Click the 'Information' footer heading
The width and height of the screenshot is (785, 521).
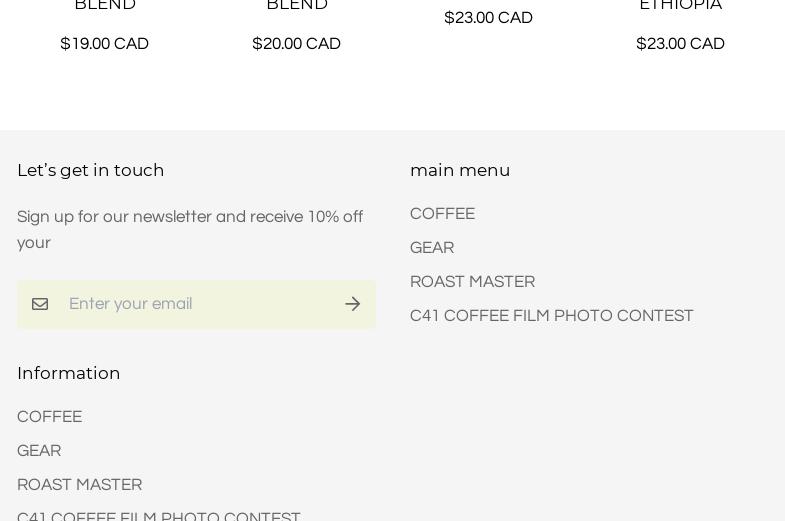[68, 373]
